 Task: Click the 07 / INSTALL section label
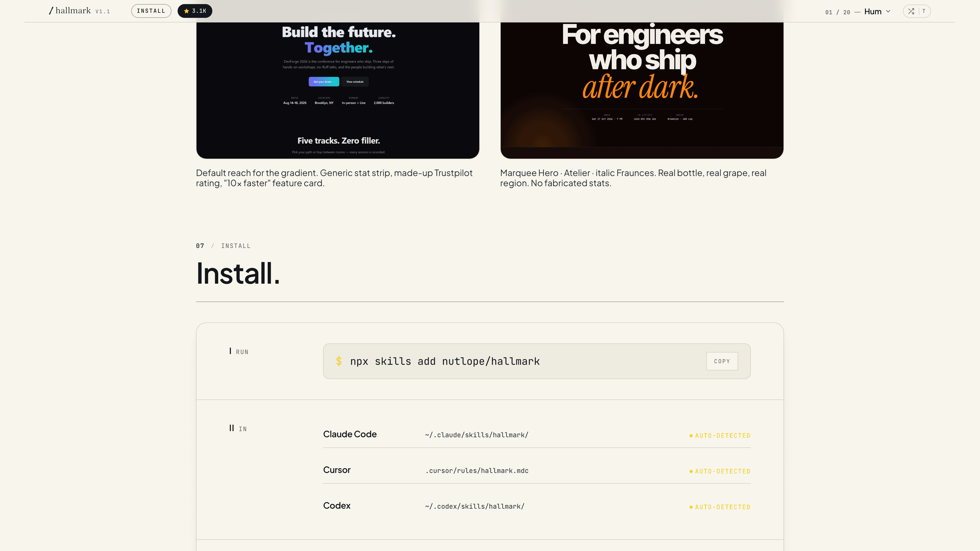223,246
